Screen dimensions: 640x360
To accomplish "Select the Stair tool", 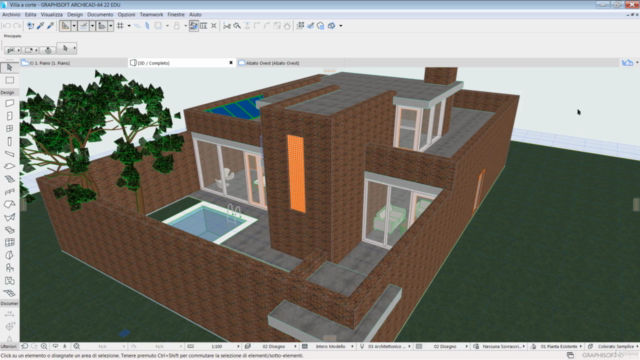I will [9, 179].
